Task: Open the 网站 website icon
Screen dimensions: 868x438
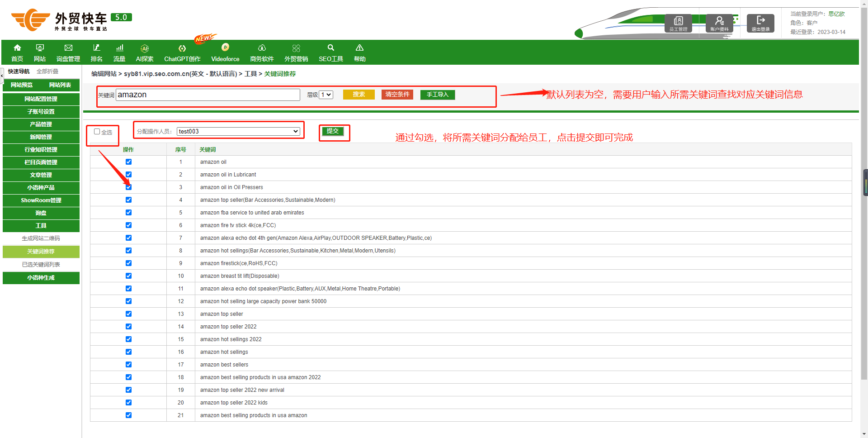Action: click(x=40, y=48)
